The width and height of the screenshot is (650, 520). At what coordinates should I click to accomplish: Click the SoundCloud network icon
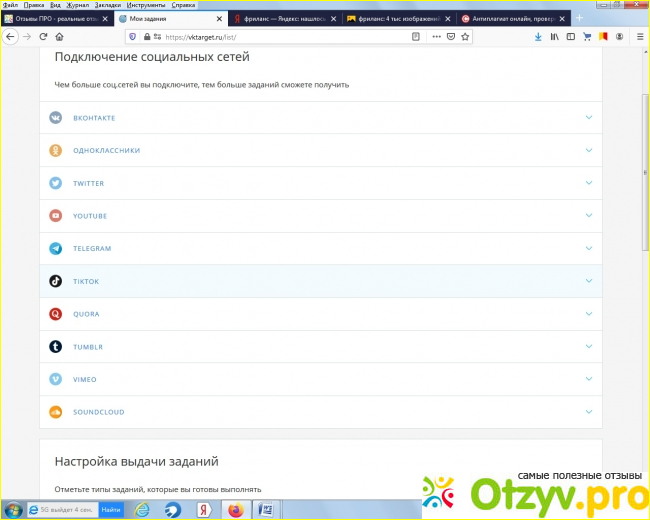tap(56, 412)
